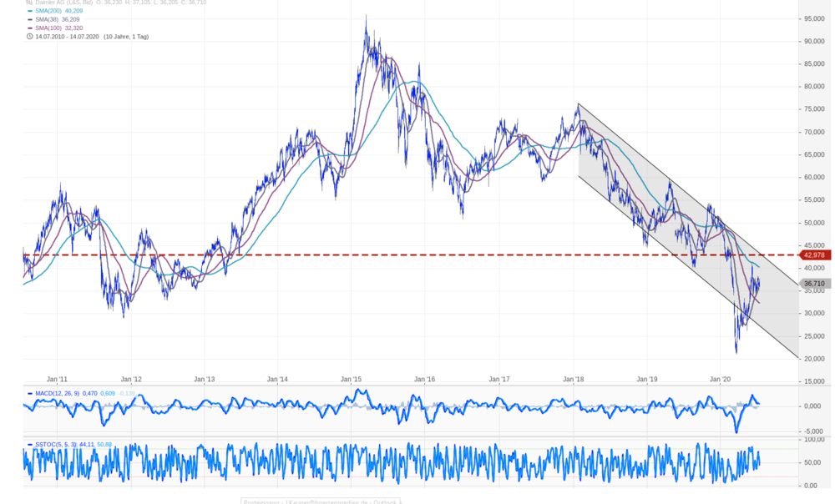The width and height of the screenshot is (835, 504).
Task: Click the Jan '14 time axis label
Action: pyautogui.click(x=277, y=380)
